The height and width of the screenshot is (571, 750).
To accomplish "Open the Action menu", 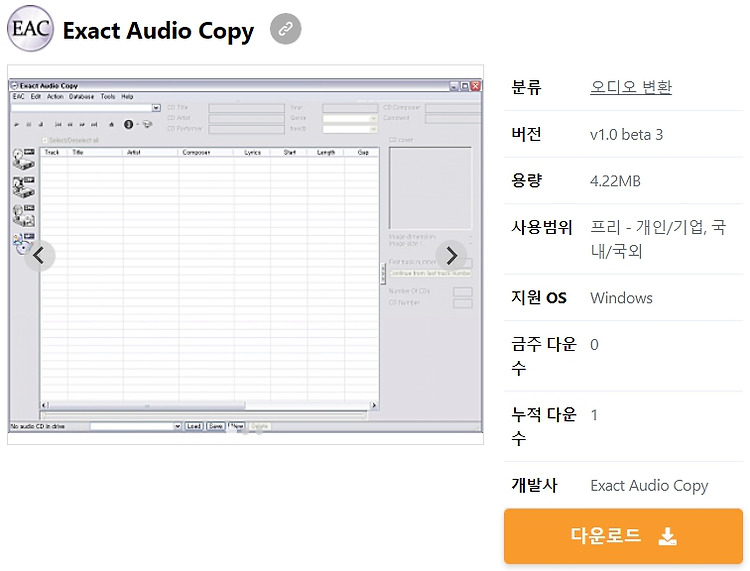I will (55, 96).
